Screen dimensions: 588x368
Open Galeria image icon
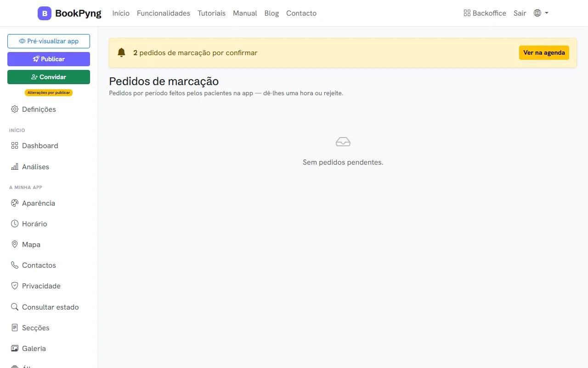(x=15, y=348)
